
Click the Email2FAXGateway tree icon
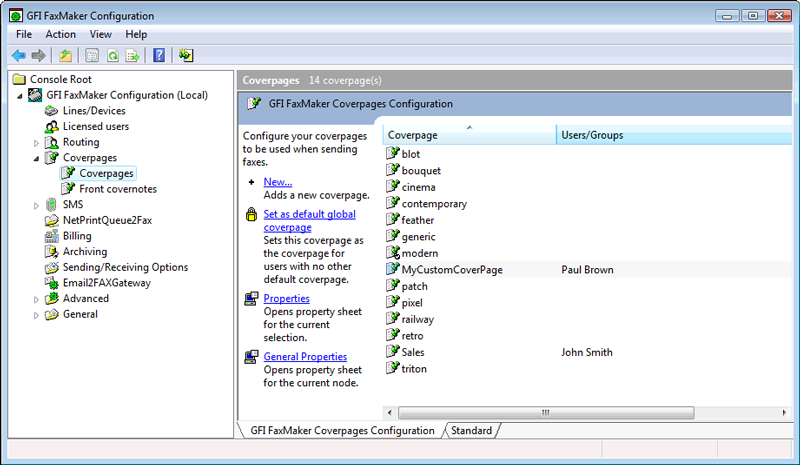click(52, 283)
